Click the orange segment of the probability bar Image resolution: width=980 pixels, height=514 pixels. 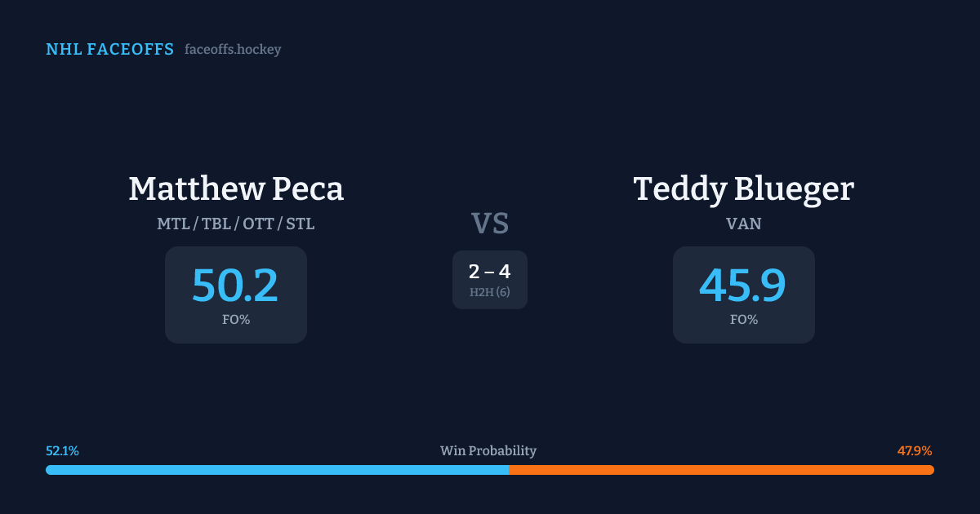719,470
